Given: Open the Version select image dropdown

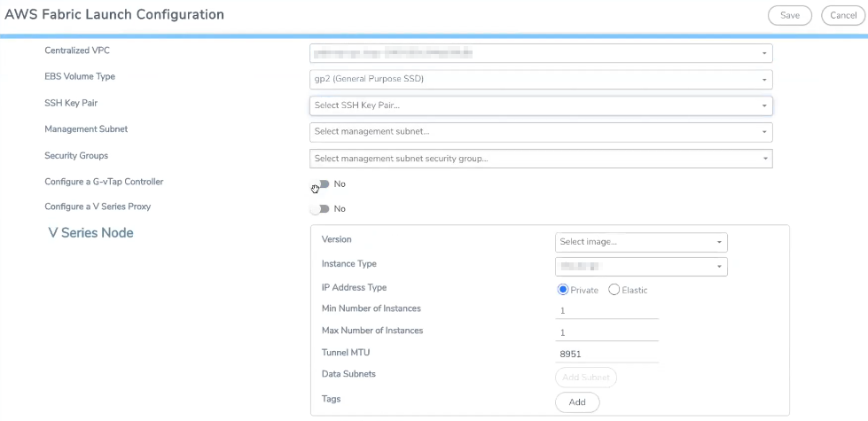Looking at the screenshot, I should [641, 242].
